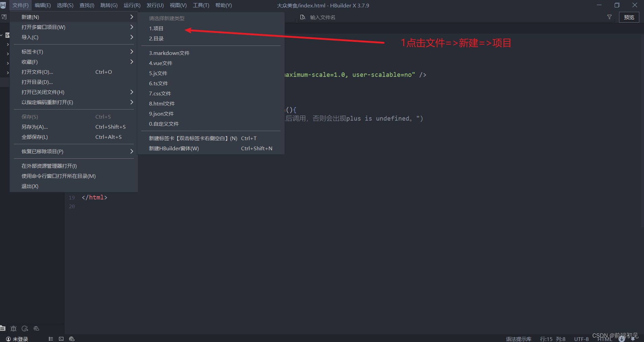The width and height of the screenshot is (644, 342).
Task: Click 另存为(A)... menu entry
Action: pyautogui.click(x=74, y=127)
